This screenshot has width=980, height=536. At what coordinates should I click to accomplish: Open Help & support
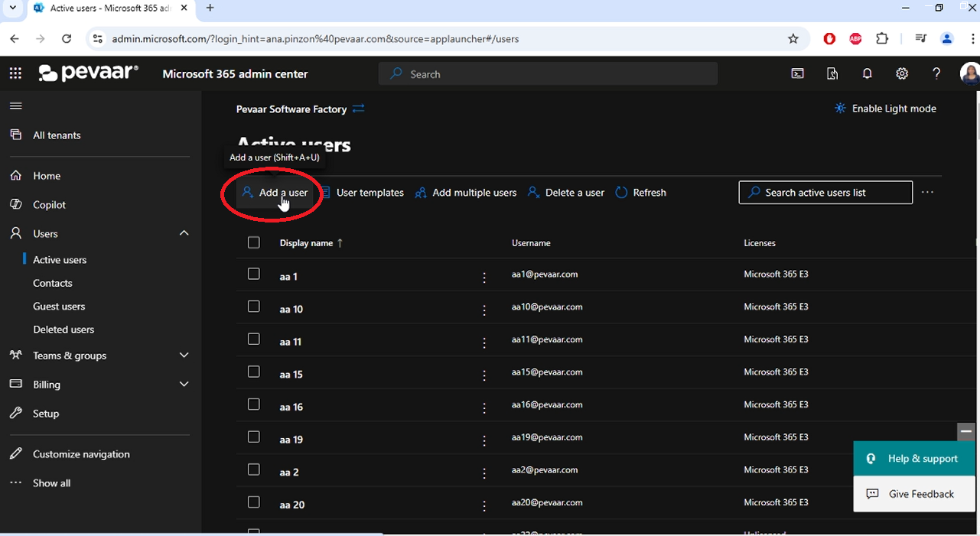(914, 459)
